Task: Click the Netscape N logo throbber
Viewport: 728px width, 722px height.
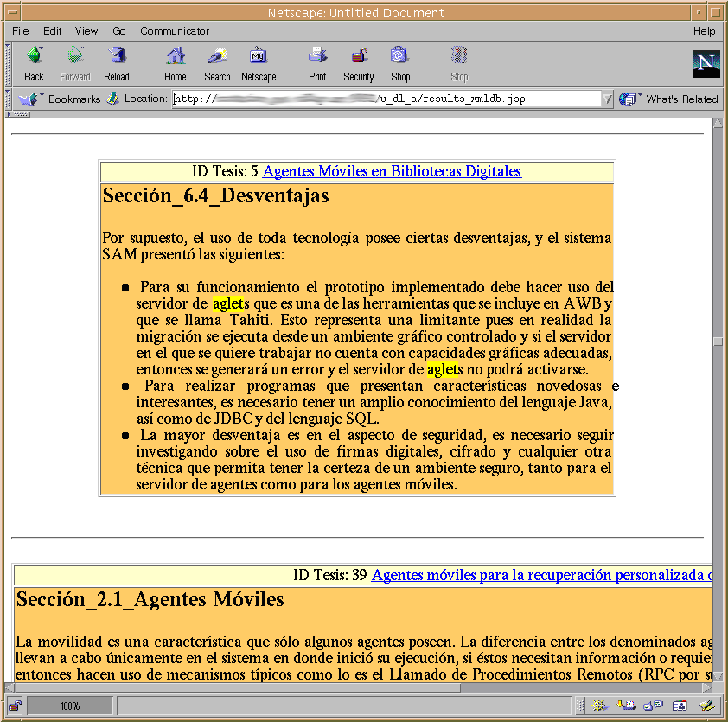Action: pyautogui.click(x=706, y=64)
